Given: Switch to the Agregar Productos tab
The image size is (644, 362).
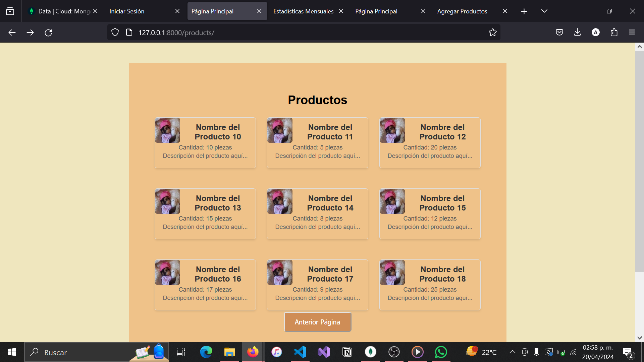Looking at the screenshot, I should pos(462,11).
